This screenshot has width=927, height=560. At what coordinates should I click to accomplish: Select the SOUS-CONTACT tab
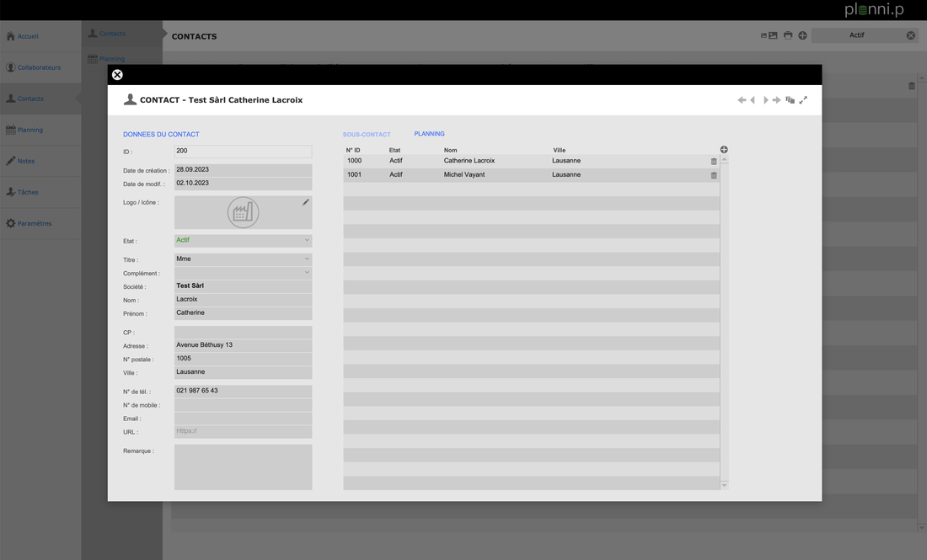point(367,135)
